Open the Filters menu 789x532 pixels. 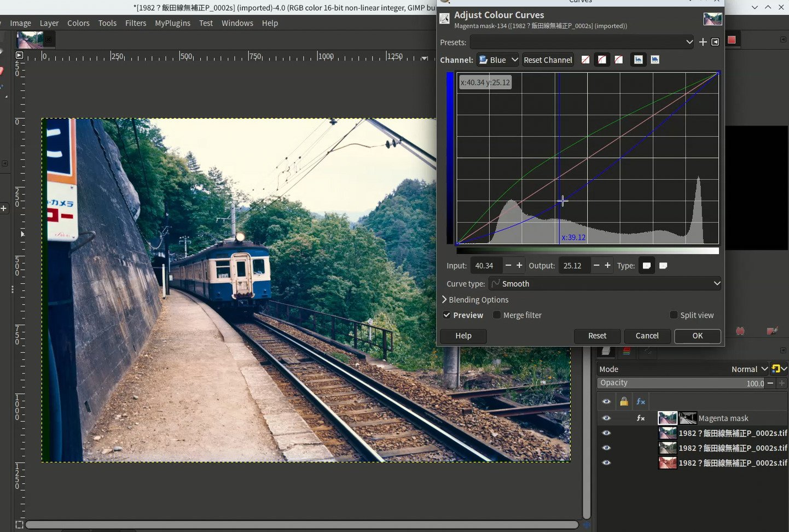point(135,23)
